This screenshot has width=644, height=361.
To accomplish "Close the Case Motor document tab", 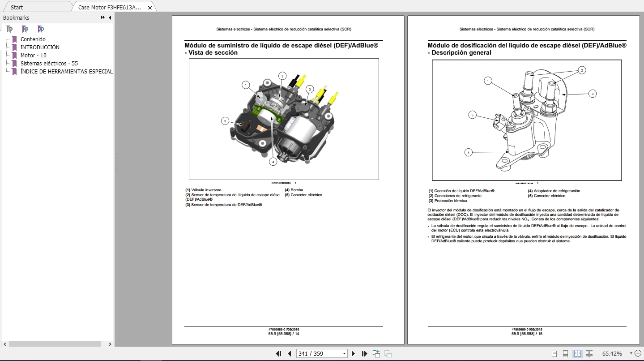I will pyautogui.click(x=150, y=8).
